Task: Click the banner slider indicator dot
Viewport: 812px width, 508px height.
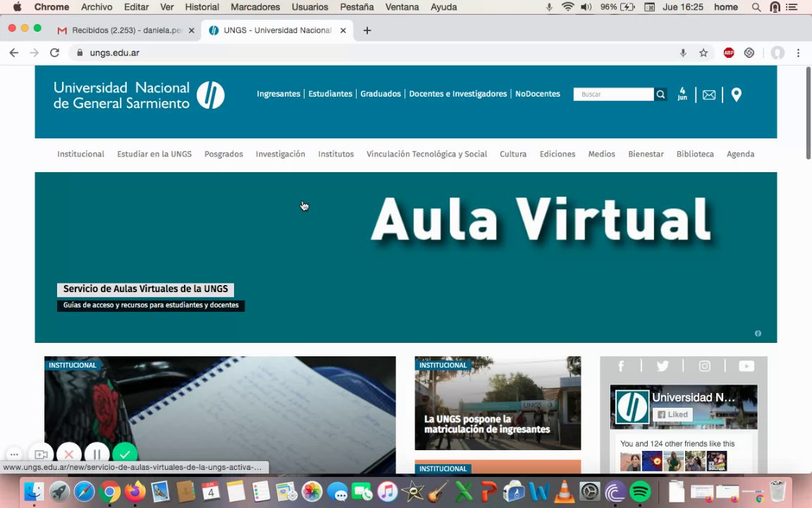Action: (x=758, y=333)
